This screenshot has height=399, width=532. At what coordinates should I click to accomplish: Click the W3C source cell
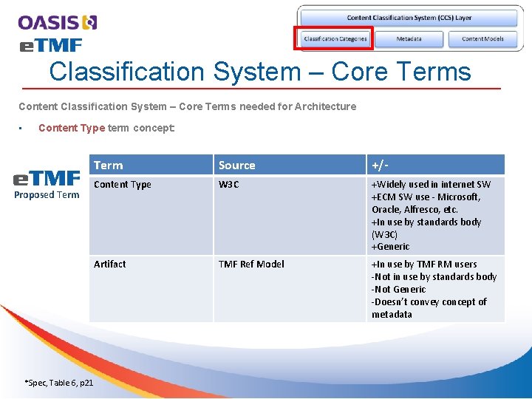[x=290, y=216]
